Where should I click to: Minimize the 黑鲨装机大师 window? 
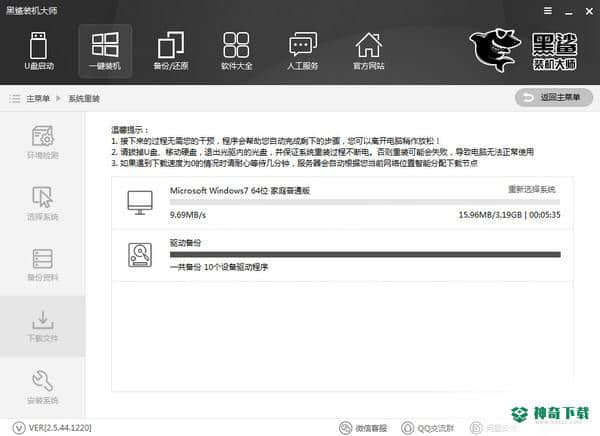click(x=569, y=11)
